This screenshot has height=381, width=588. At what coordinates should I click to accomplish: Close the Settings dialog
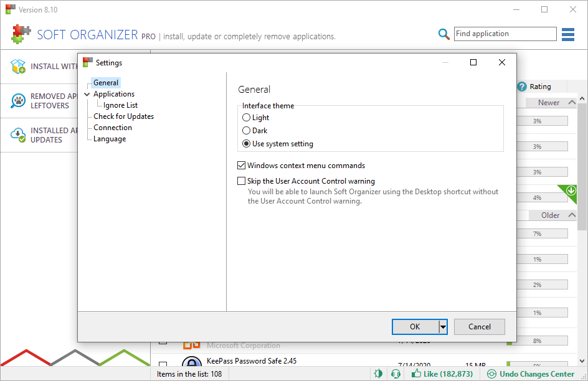502,62
